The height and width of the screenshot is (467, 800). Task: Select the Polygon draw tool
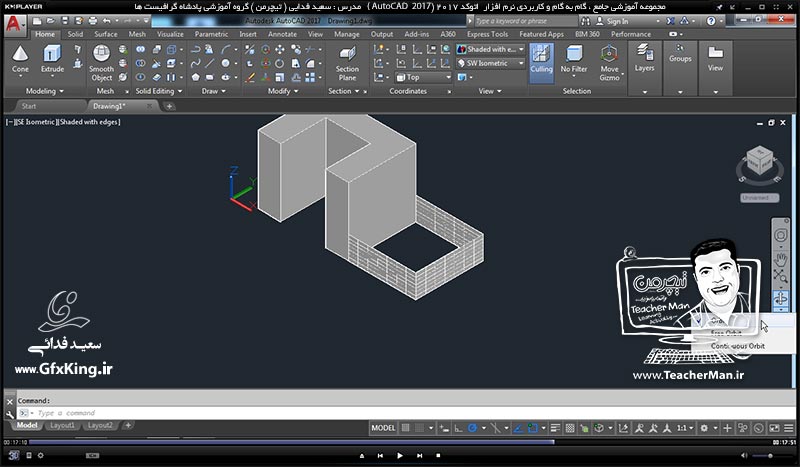(195, 77)
